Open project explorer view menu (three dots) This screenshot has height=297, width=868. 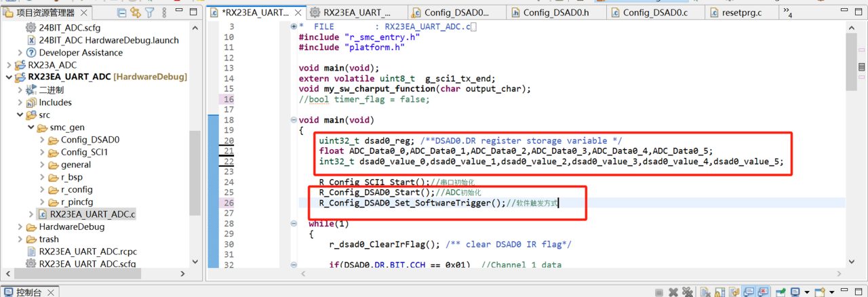[163, 12]
